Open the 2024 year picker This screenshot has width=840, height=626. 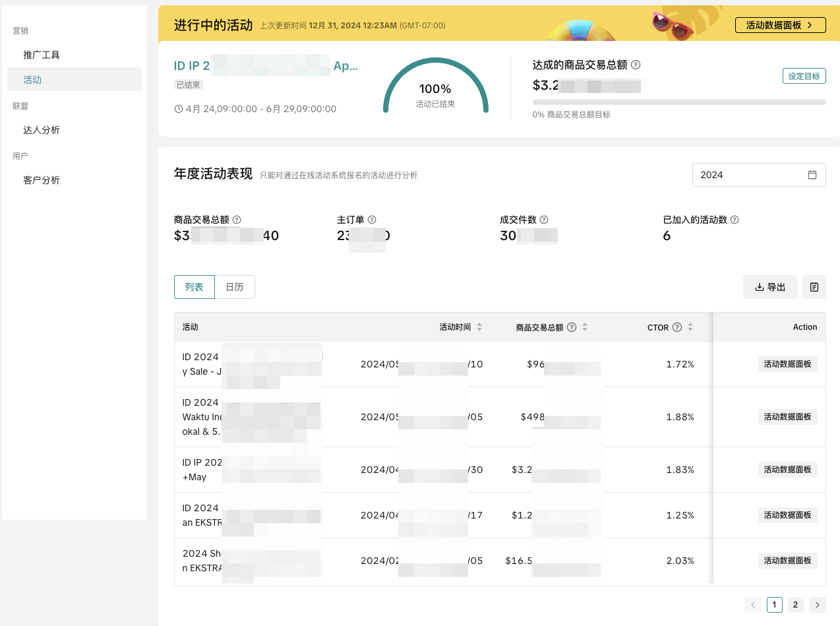(758, 175)
